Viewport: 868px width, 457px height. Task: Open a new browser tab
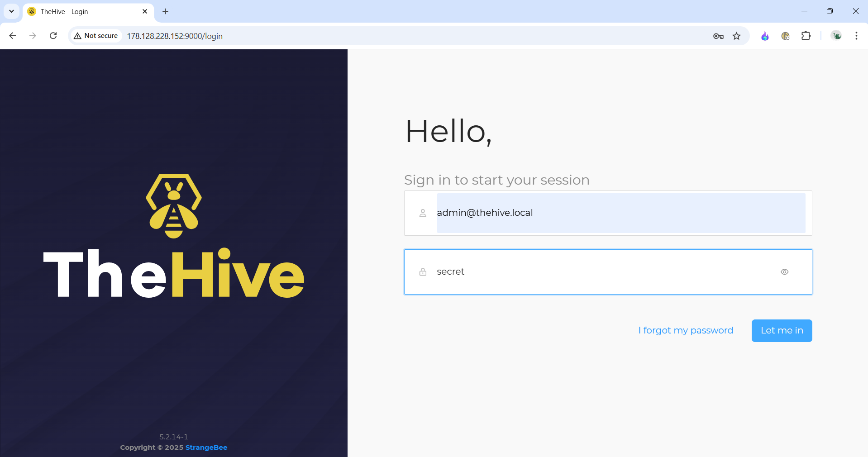pos(165,11)
